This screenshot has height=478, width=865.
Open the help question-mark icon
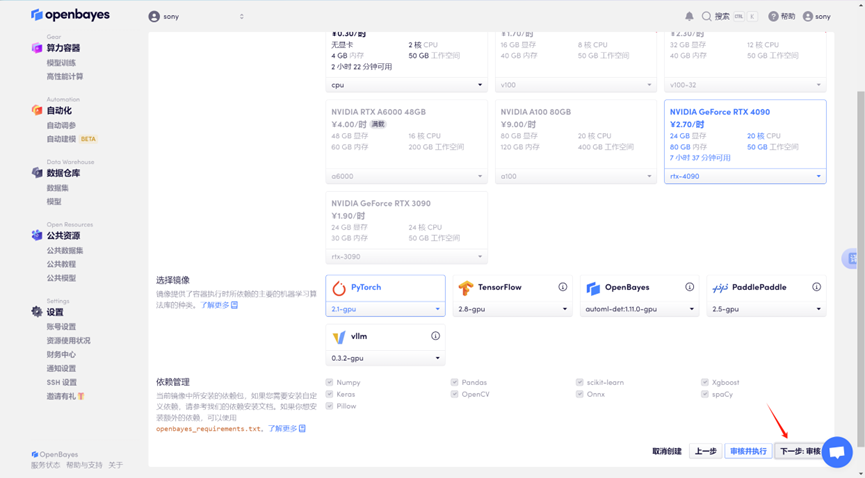tap(773, 17)
